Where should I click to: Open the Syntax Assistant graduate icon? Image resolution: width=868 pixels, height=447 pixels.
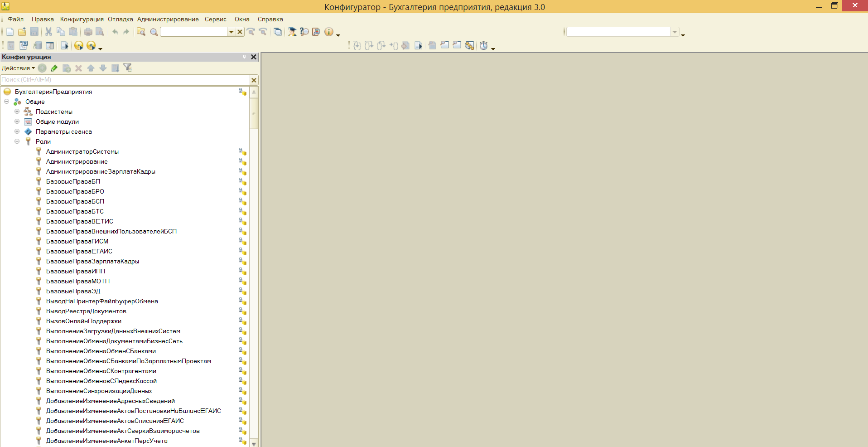tap(292, 32)
